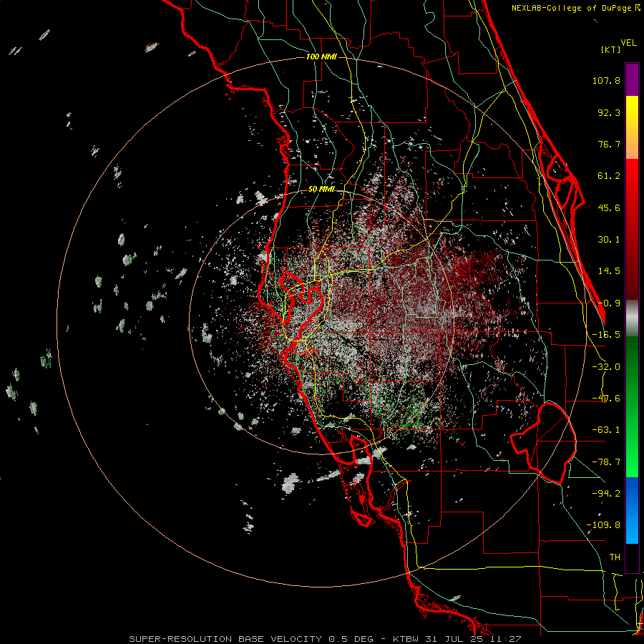
Task: Select the -16.5 scale value
Action: click(606, 335)
